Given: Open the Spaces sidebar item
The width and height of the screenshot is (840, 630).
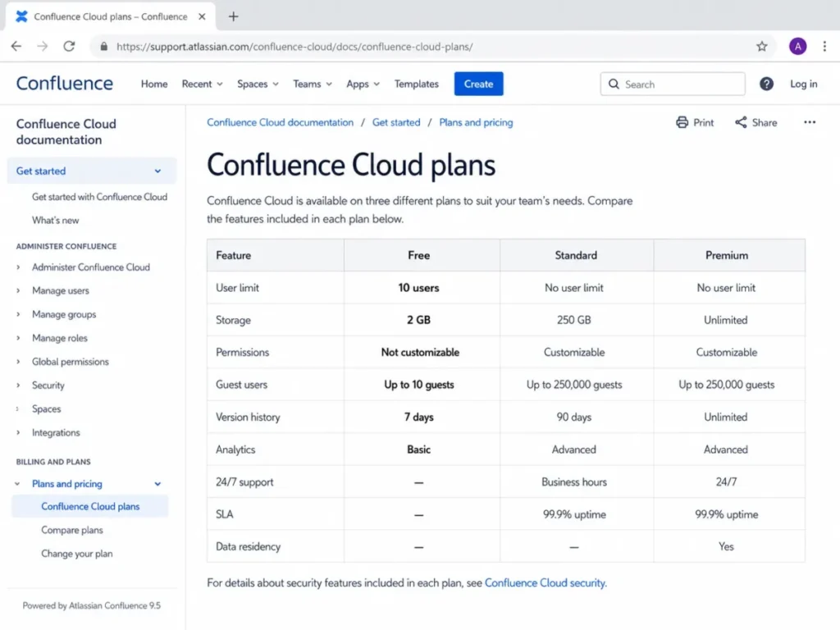Looking at the screenshot, I should click(47, 409).
